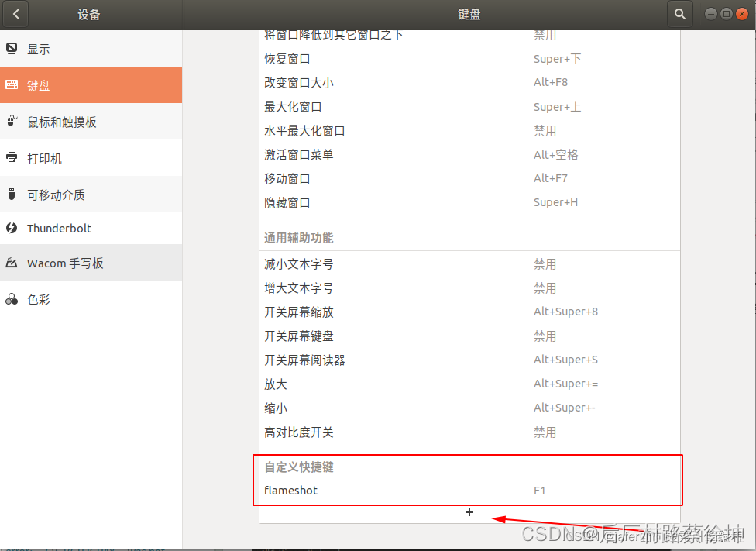Edit the 高对比度开关 shortcut
Screen dimensions: 756x551
pyautogui.click(x=469, y=432)
